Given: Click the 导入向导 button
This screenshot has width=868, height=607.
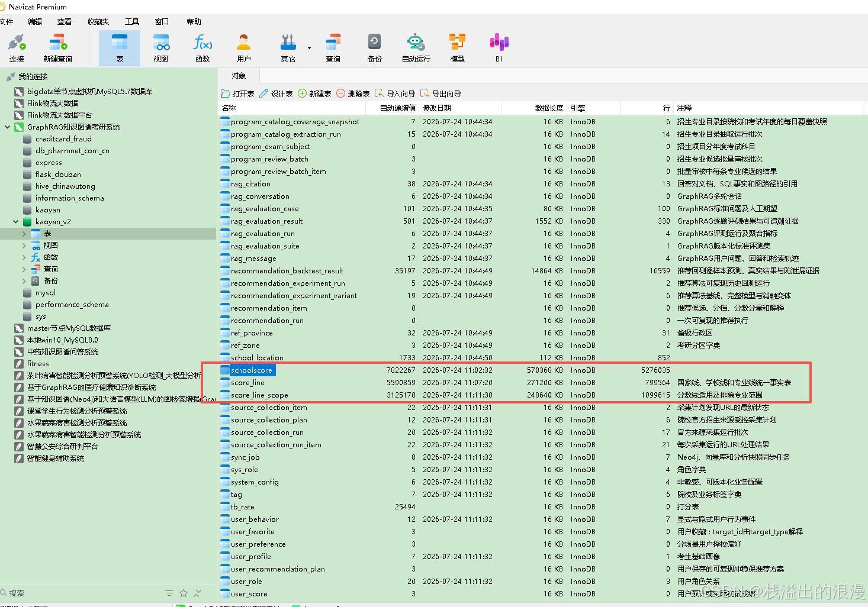Looking at the screenshot, I should point(395,93).
